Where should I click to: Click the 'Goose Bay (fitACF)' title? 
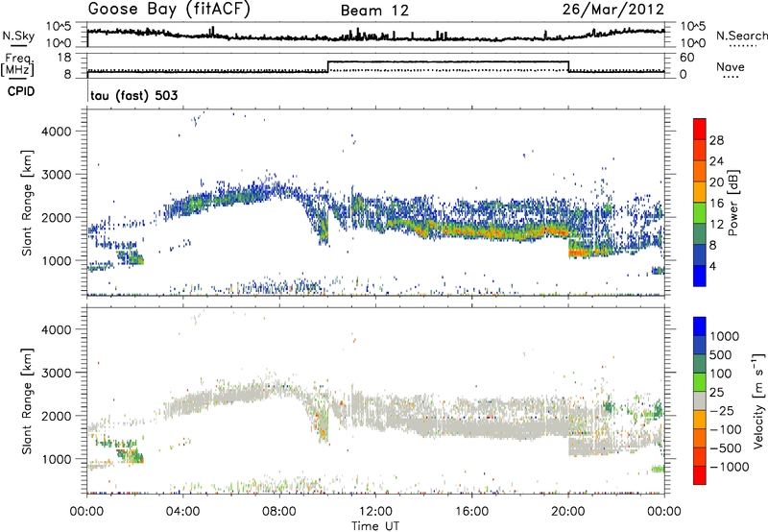click(169, 9)
